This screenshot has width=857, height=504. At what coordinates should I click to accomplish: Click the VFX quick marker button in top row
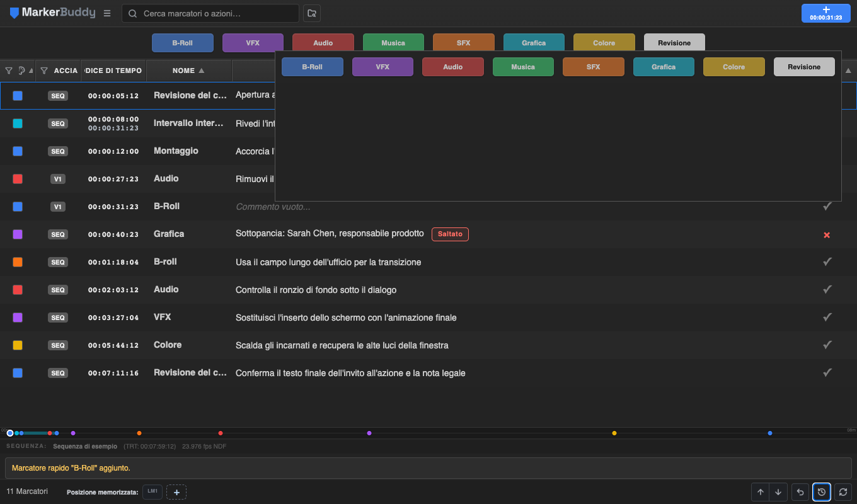(253, 43)
